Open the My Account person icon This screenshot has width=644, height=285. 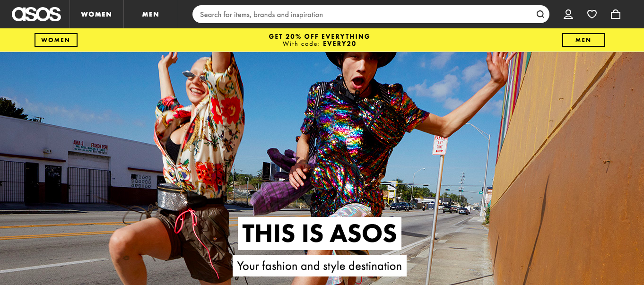pos(568,14)
